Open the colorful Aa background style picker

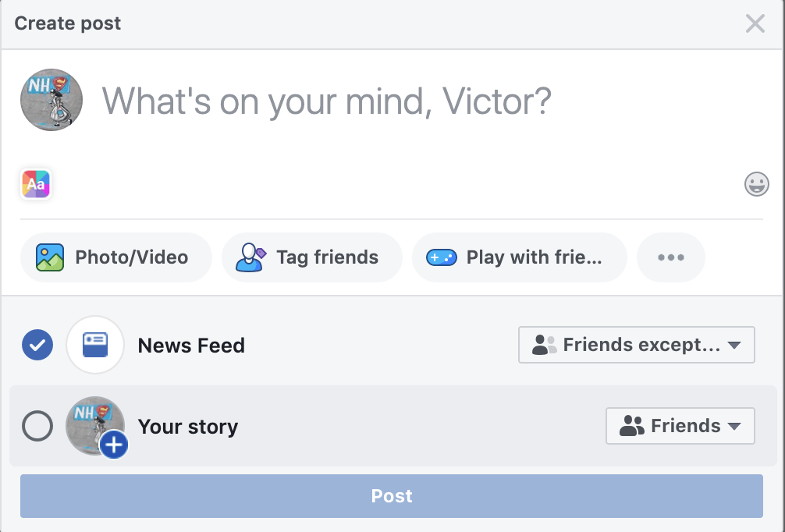coord(36,184)
